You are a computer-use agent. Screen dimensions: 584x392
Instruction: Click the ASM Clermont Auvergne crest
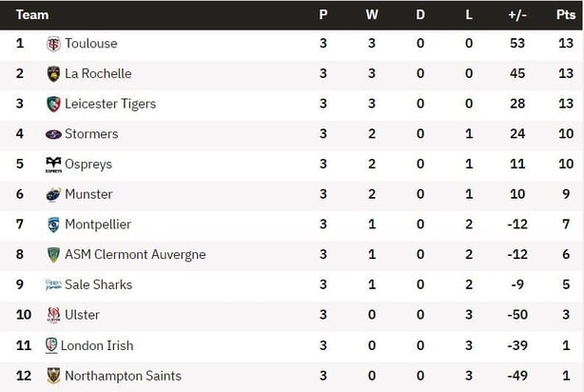pos(53,255)
